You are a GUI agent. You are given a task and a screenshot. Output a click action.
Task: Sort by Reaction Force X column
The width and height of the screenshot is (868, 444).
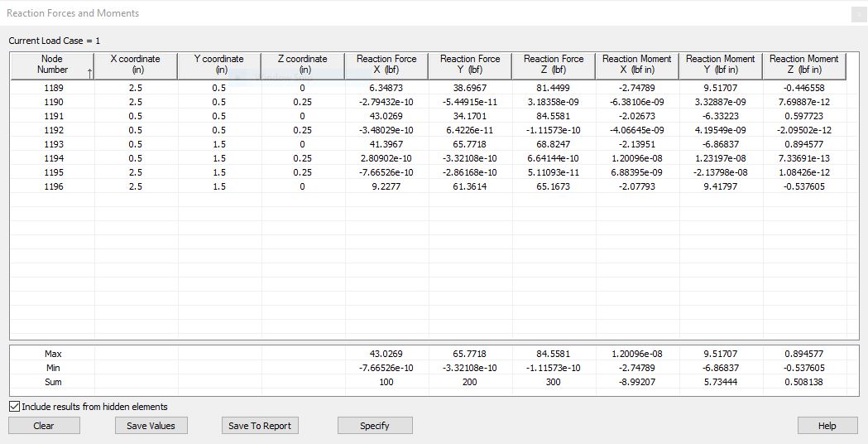[x=386, y=65]
